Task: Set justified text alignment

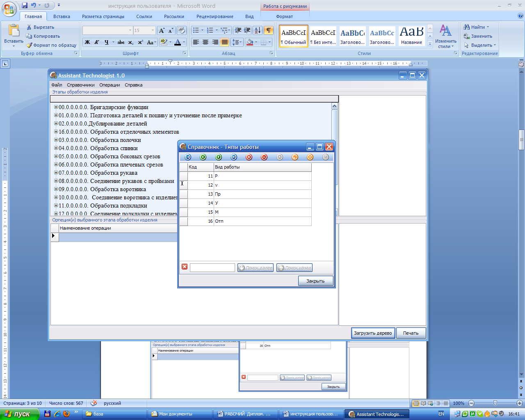Action: click(225, 42)
